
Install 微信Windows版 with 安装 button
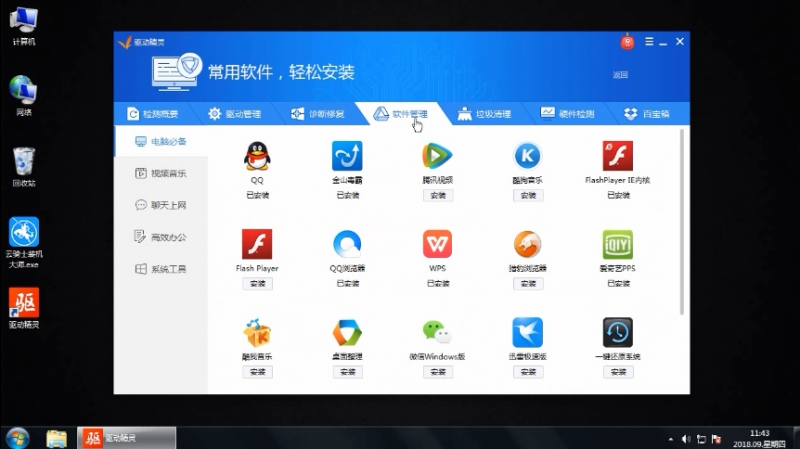click(x=438, y=372)
